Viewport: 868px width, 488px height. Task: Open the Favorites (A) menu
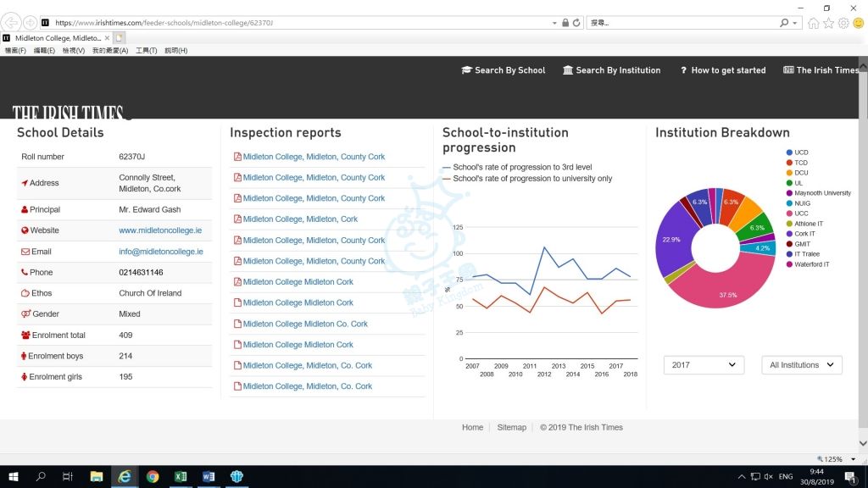point(110,50)
